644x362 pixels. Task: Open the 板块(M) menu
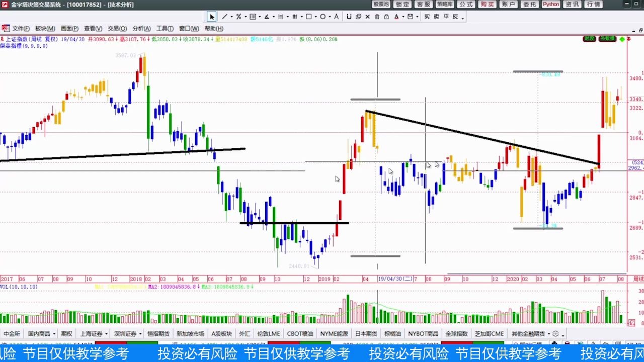45,29
